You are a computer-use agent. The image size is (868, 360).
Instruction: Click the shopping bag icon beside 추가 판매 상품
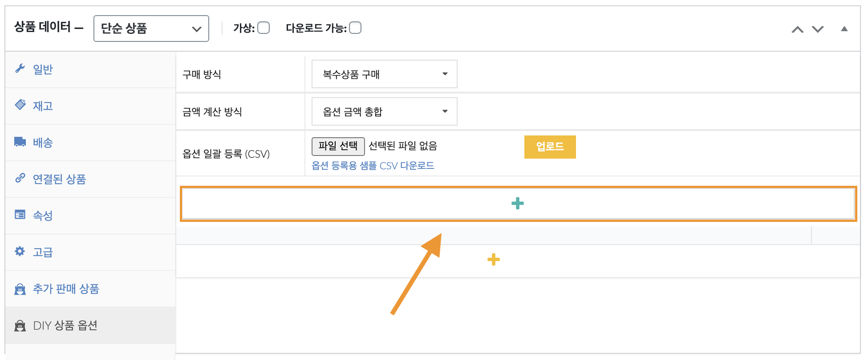(x=20, y=289)
